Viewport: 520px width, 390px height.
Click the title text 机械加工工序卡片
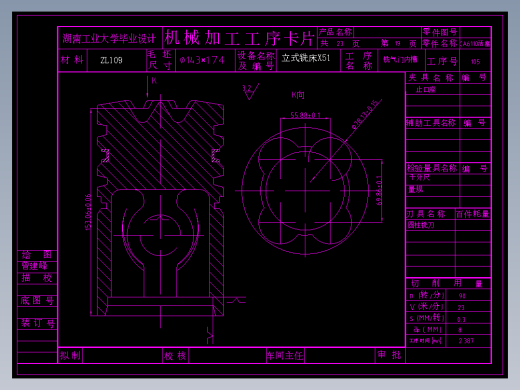239,38
